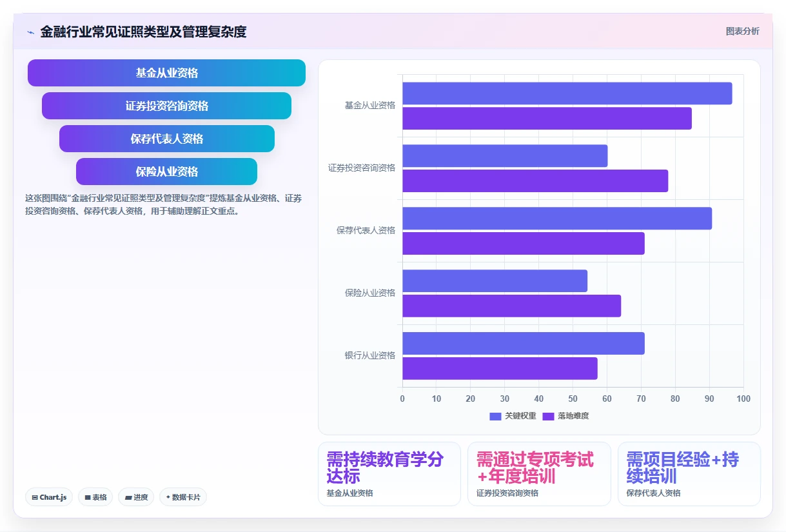Image resolution: width=786 pixels, height=532 pixels.
Task: Click the 保险从业资格 axis label
Action: (370, 293)
